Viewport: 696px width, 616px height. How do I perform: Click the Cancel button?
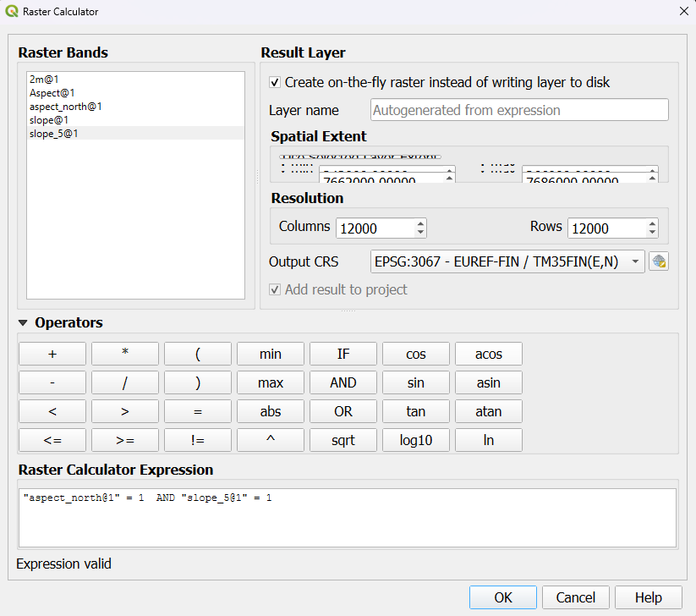click(576, 597)
